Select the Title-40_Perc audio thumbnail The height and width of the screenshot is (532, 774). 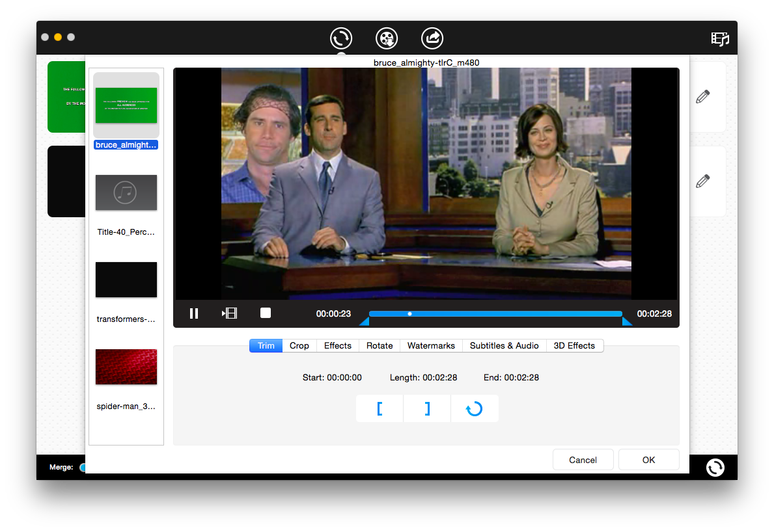coord(126,193)
